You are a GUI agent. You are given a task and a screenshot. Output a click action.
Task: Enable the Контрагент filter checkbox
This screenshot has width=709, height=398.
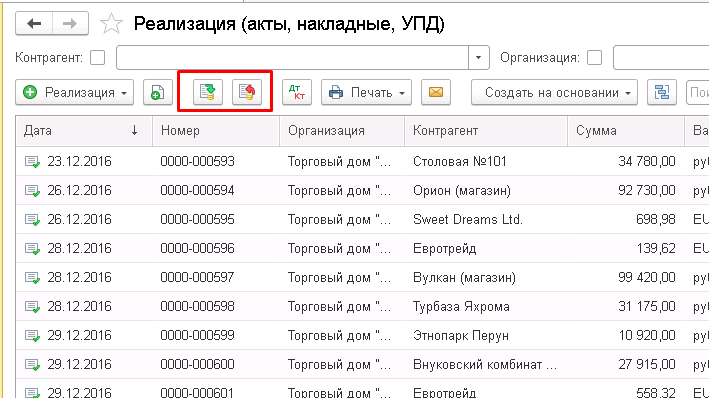coord(97,57)
